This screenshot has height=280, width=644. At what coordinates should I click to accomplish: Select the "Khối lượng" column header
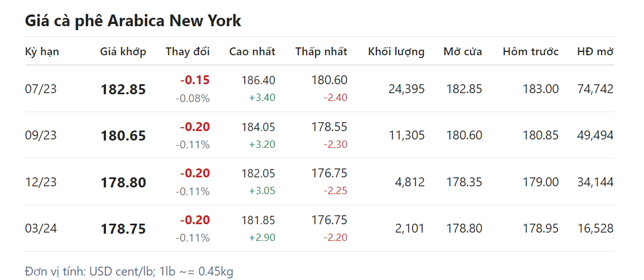tap(396, 52)
